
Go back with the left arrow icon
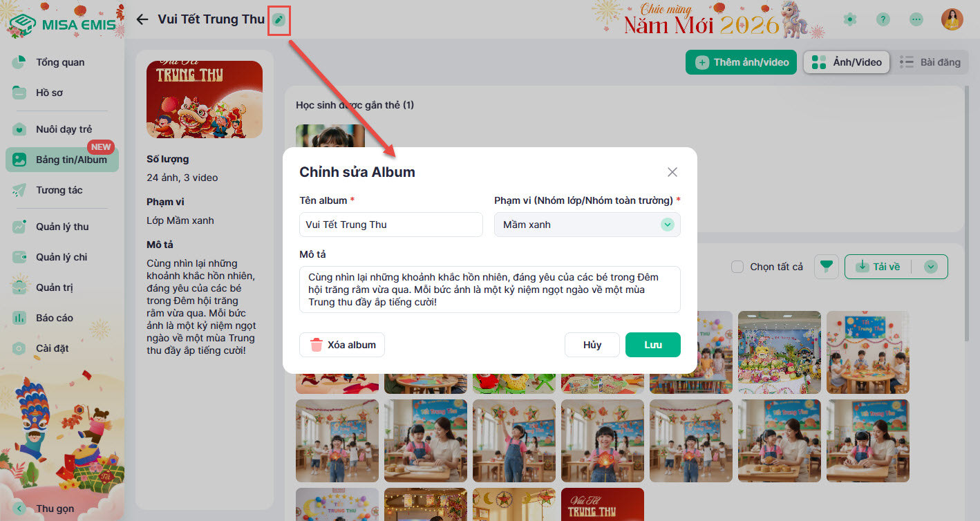point(142,19)
